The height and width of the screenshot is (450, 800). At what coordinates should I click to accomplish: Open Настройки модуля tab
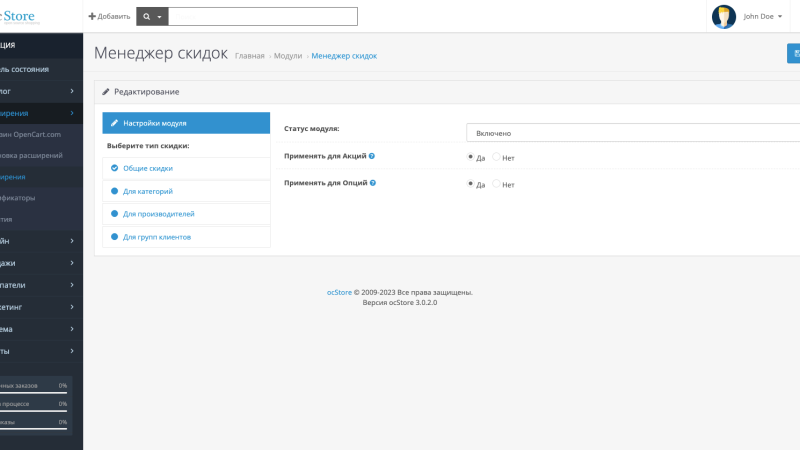click(x=186, y=123)
